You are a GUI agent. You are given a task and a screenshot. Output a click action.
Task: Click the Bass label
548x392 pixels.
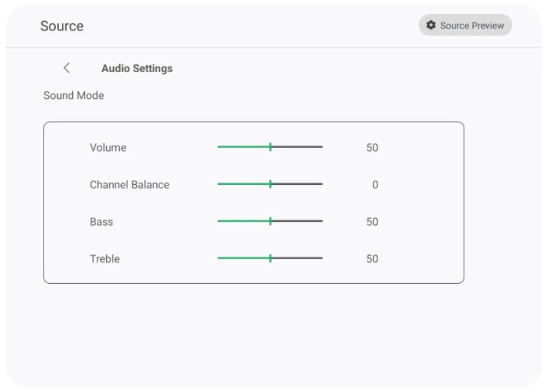pos(101,222)
